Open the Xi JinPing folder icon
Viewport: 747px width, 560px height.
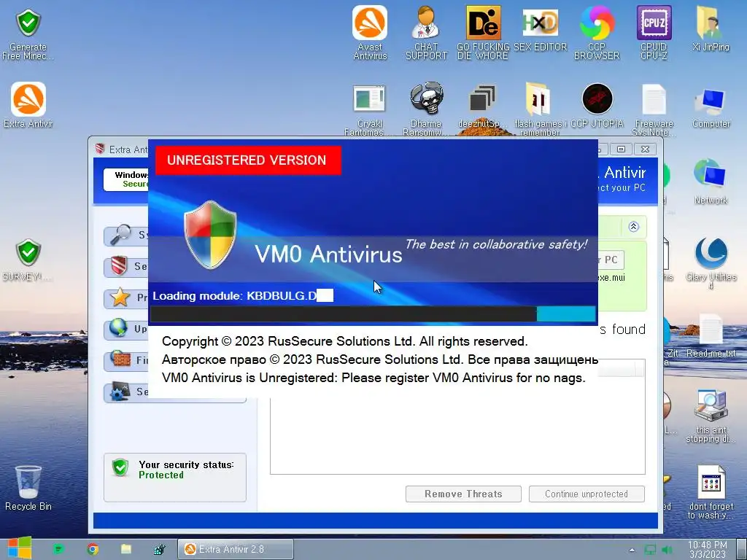pyautogui.click(x=711, y=28)
